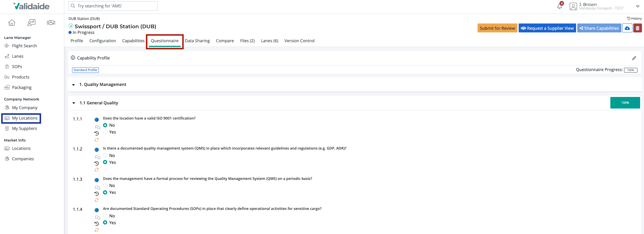Viewport: 644px width, 234px height.
Task: View answer history for question 1.1.1
Action: [96, 133]
